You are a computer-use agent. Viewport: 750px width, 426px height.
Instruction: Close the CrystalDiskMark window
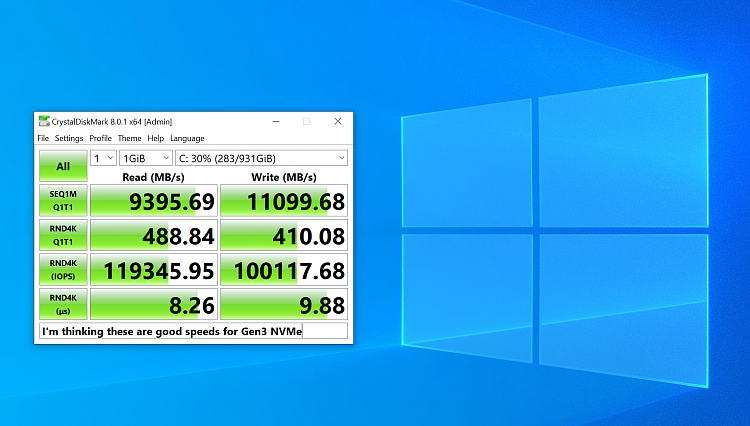(338, 121)
